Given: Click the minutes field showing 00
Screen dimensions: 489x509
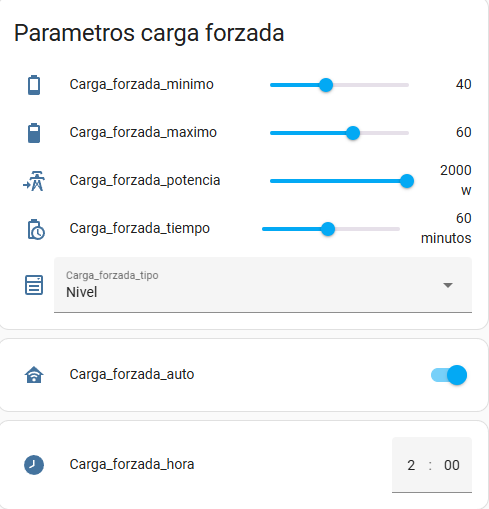Looking at the screenshot, I should 452,465.
